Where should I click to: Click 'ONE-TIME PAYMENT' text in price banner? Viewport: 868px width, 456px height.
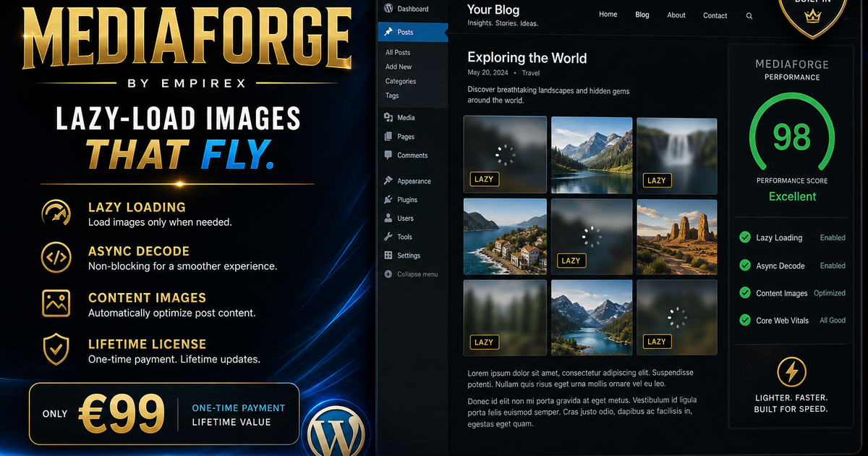[x=239, y=408]
